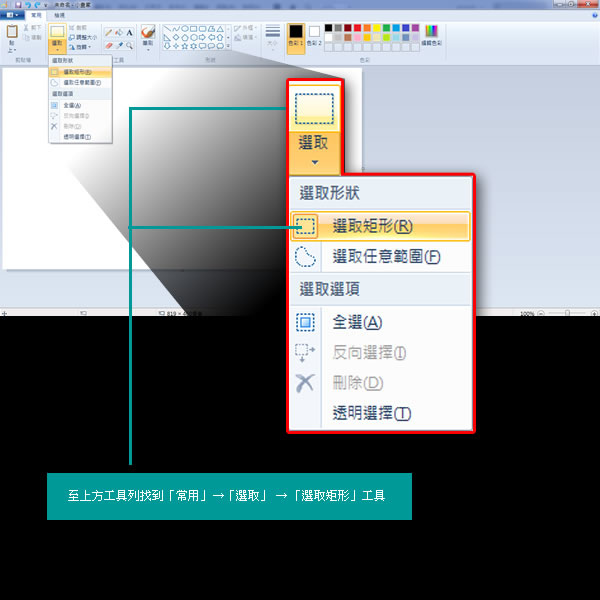
Task: Switch to the View (檢視) ribbon tab
Action: [59, 15]
